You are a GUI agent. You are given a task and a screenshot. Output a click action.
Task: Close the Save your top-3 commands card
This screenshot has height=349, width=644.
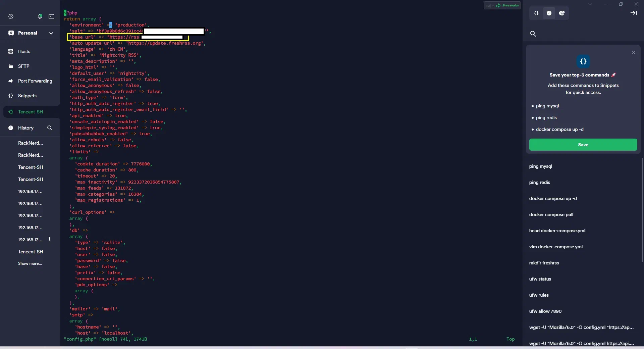tap(633, 52)
